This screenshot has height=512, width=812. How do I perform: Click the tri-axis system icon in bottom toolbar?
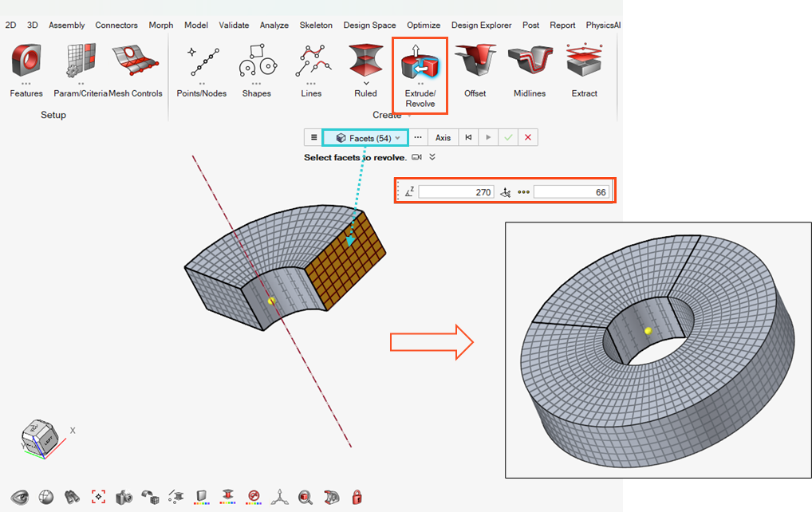click(280, 498)
